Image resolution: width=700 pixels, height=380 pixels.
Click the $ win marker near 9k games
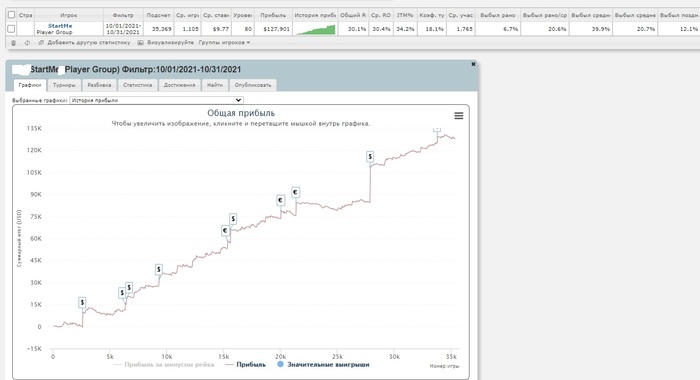(158, 269)
